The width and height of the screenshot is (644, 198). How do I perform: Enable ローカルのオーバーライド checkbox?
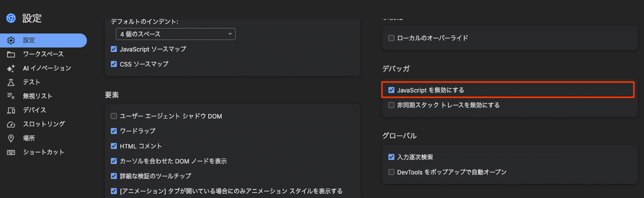(391, 38)
